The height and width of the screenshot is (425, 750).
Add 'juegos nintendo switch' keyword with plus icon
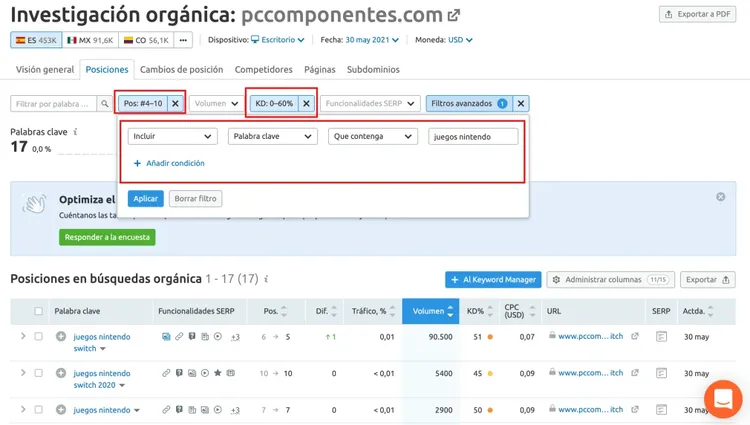coord(61,337)
